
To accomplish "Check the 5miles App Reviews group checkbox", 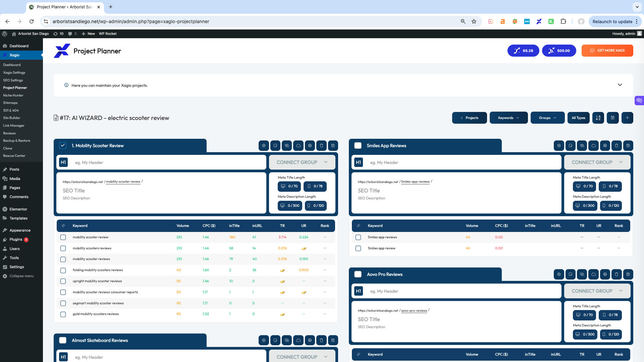I will [358, 146].
